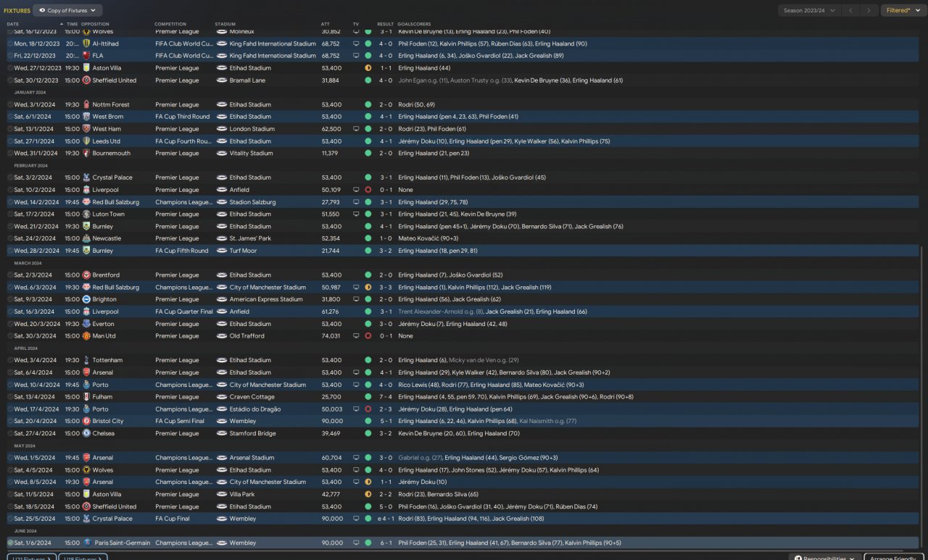This screenshot has width=928, height=560.
Task: Click the red loss indicator on the Man Utd row
Action: pyautogui.click(x=368, y=336)
